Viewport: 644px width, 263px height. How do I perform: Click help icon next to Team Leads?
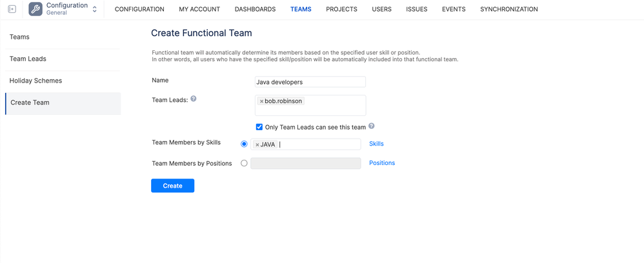pyautogui.click(x=194, y=99)
